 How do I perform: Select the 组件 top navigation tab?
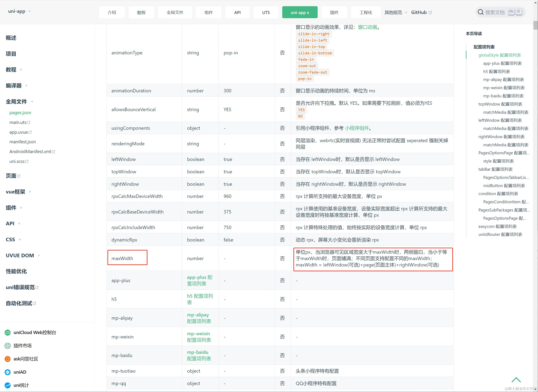209,12
